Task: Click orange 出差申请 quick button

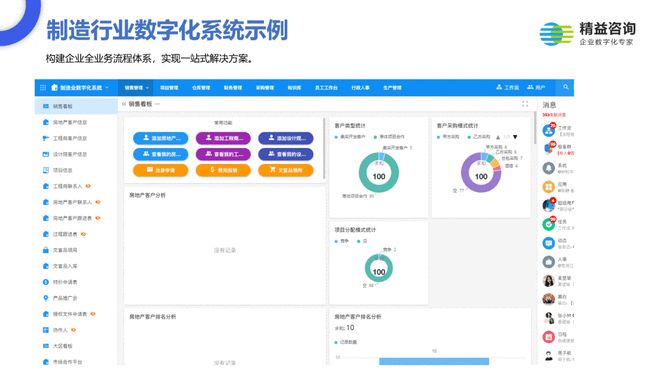Action: [x=160, y=170]
